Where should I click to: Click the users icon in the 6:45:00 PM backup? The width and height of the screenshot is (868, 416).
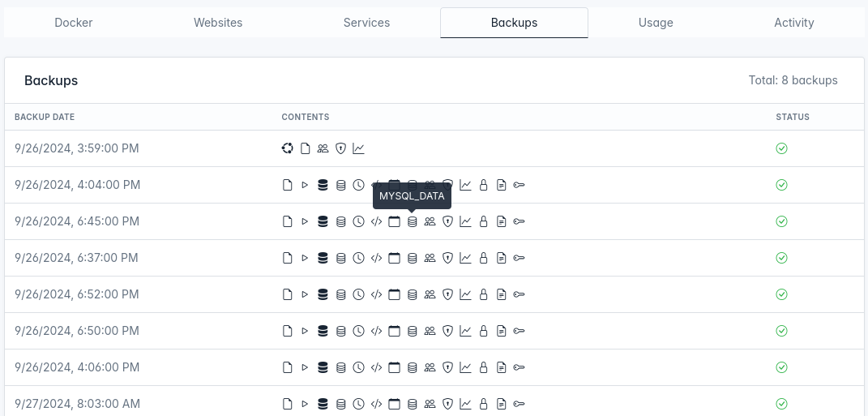tap(430, 221)
